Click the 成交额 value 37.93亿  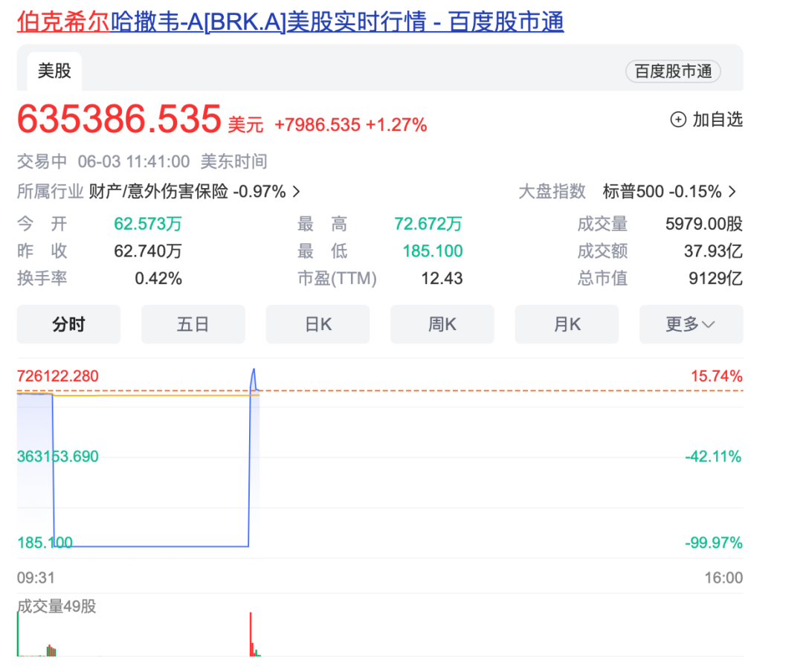pyautogui.click(x=713, y=251)
